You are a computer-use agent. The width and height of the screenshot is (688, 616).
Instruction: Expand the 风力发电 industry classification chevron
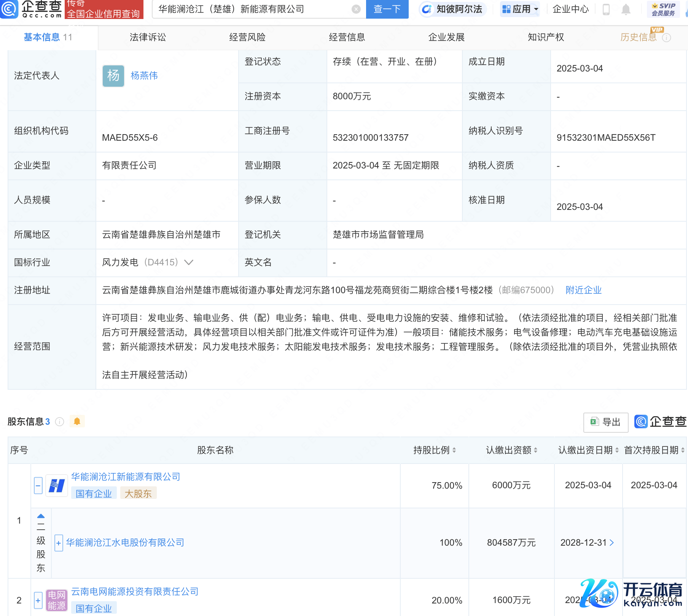pyautogui.click(x=189, y=262)
